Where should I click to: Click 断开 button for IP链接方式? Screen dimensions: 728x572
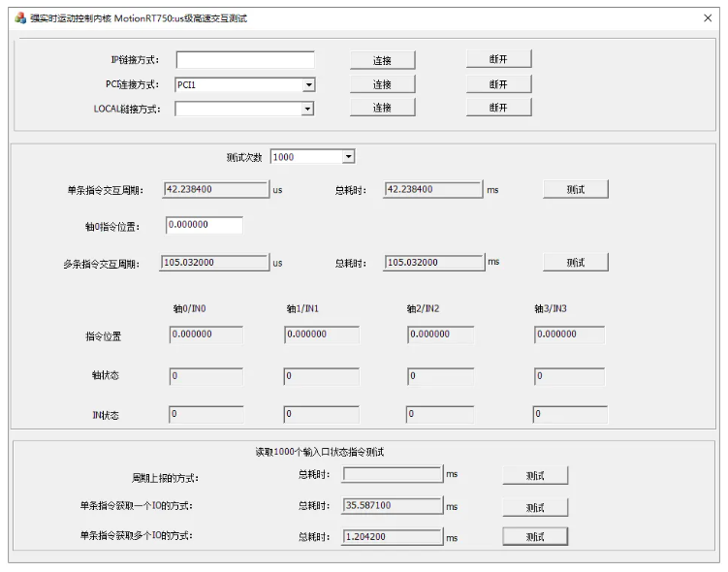coord(498,59)
